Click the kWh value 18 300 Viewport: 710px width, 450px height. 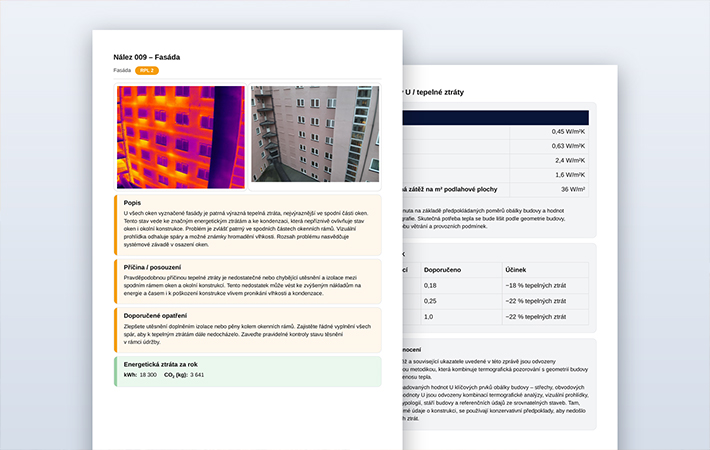pos(148,375)
